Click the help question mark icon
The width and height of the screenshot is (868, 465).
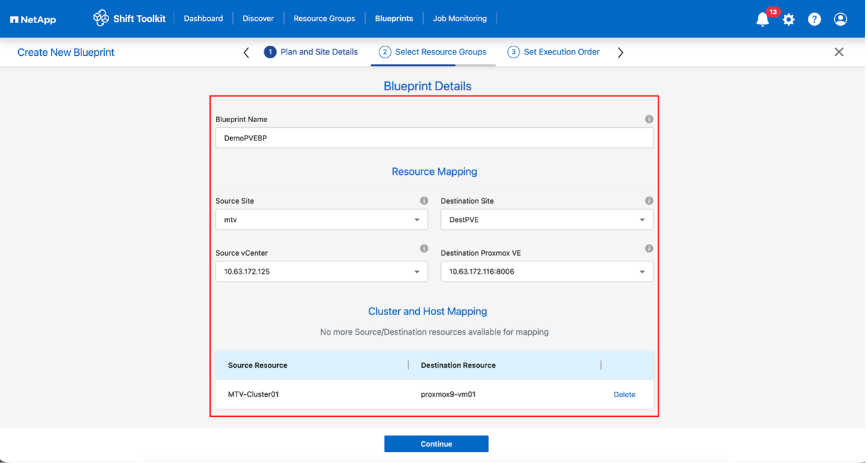pos(814,19)
